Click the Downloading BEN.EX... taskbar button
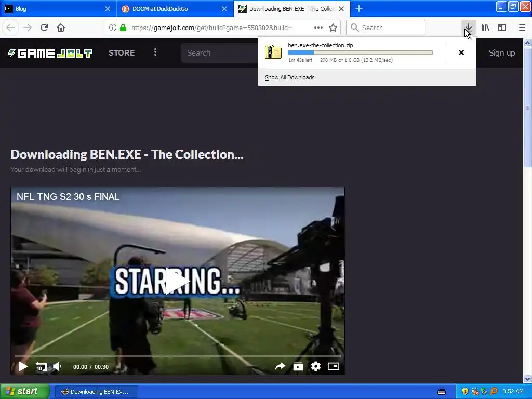Viewport: 532px width, 399px height. click(96, 392)
